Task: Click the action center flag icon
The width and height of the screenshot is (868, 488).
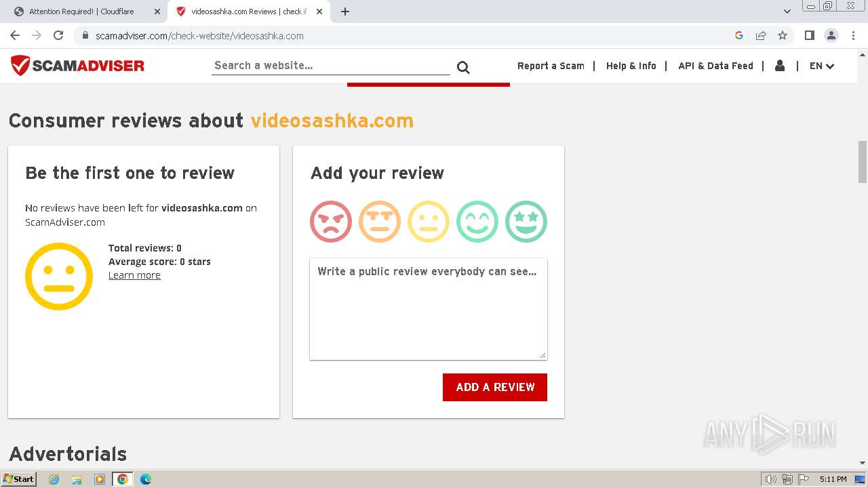Action: [803, 479]
